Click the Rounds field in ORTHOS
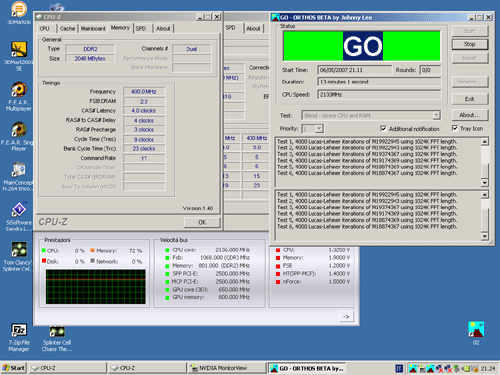500x375 pixels. click(x=430, y=70)
